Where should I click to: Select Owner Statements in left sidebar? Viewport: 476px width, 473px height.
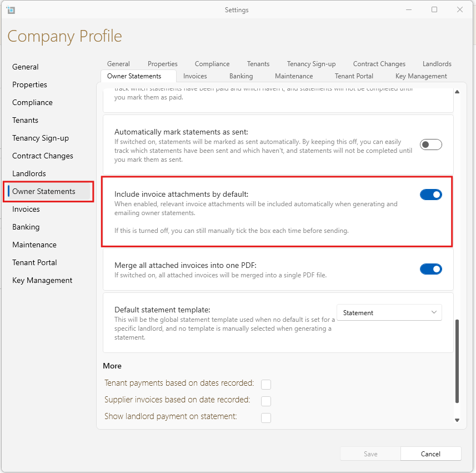(x=48, y=191)
